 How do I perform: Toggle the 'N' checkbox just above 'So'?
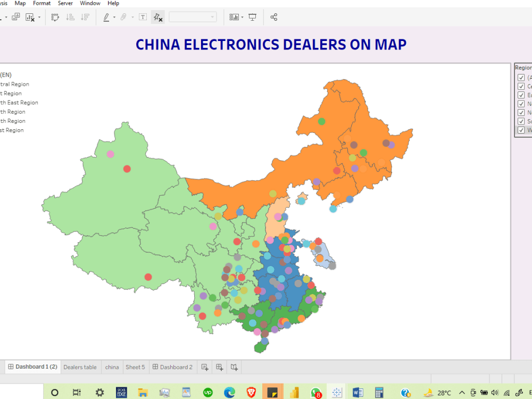[521, 112]
